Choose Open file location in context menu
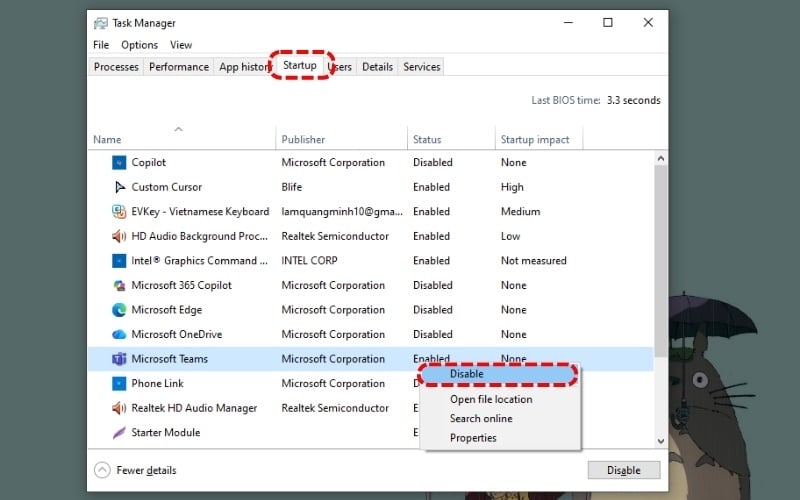The image size is (800, 500). pos(491,399)
